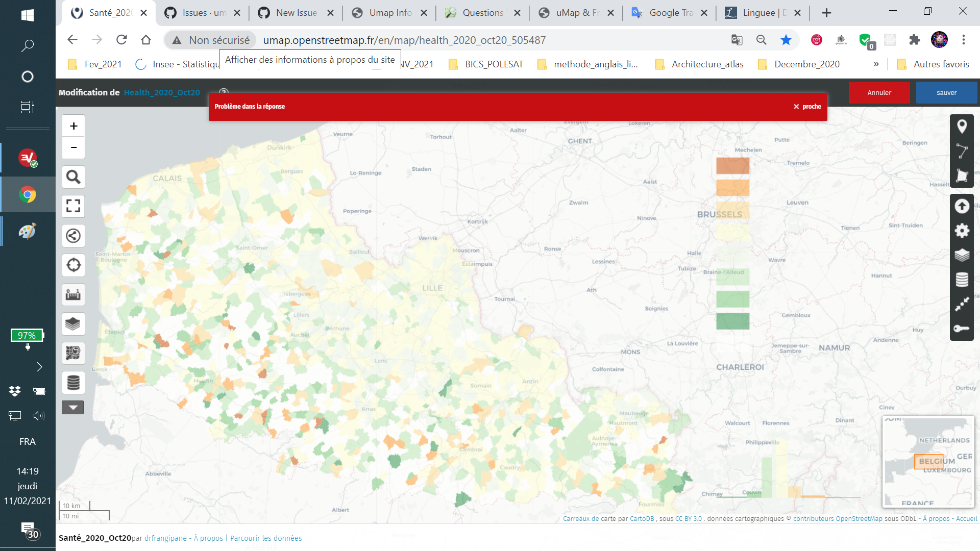This screenshot has width=980, height=551.
Task: Open the map search tool
Action: pyautogui.click(x=73, y=177)
